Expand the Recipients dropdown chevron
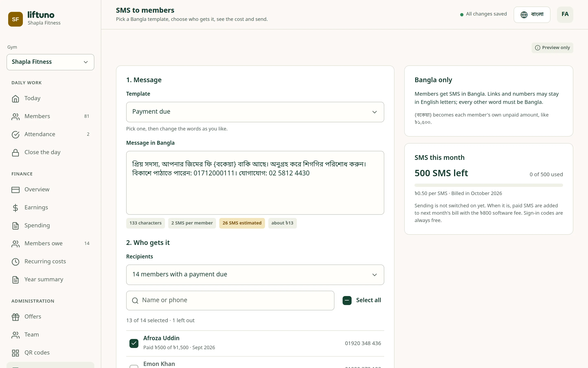 tap(374, 275)
